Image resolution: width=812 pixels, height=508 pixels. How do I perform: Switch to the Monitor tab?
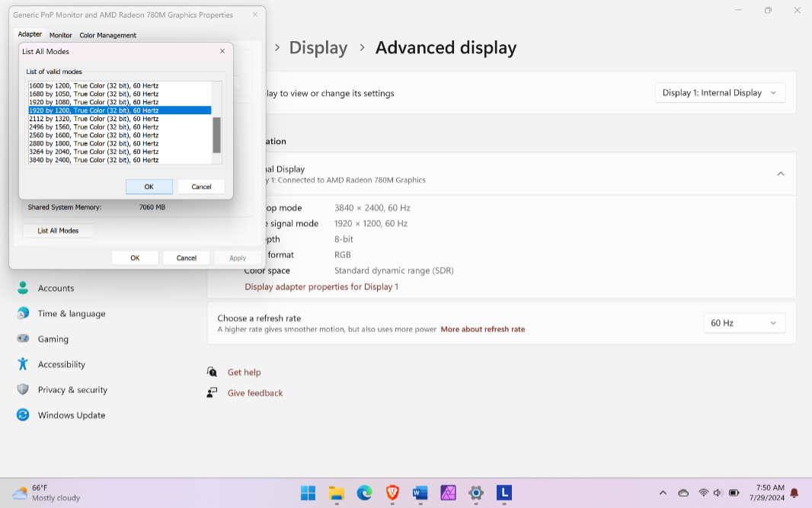[x=61, y=35]
